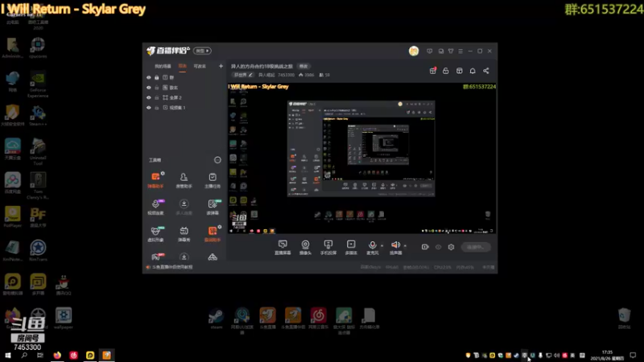Click the start streaming button

click(x=476, y=247)
